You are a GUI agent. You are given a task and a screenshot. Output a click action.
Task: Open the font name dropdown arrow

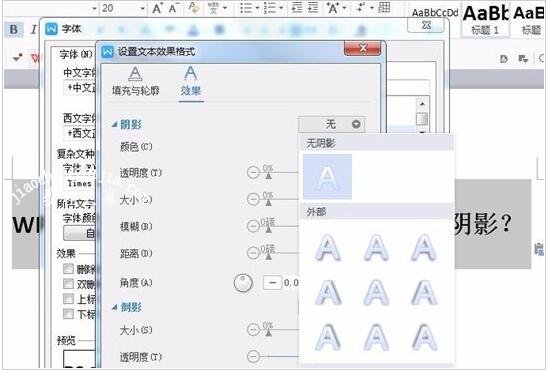(94, 8)
